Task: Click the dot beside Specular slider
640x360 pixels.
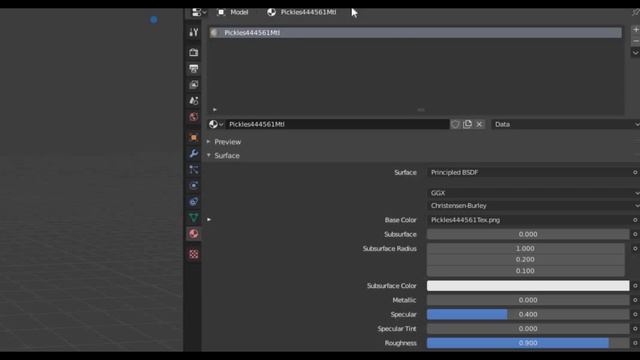Action: point(635,314)
